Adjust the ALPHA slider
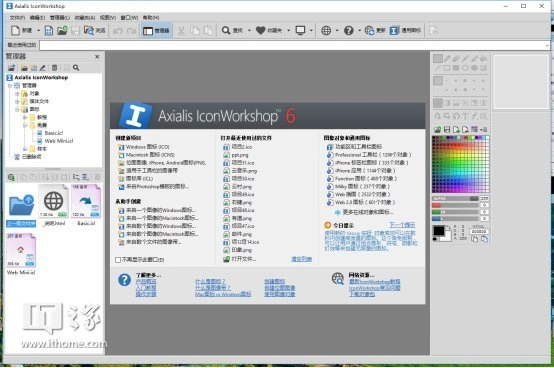This screenshot has height=368, width=554. [455, 198]
